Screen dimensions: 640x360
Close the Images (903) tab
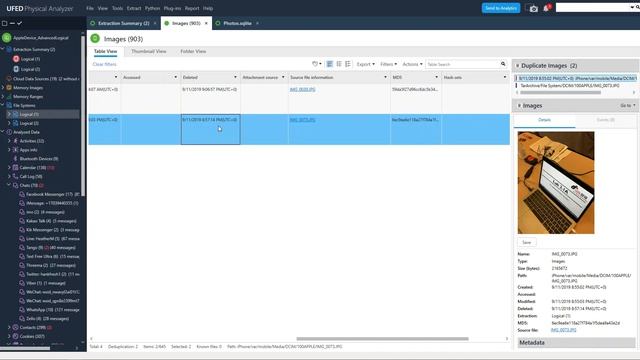[x=206, y=23]
